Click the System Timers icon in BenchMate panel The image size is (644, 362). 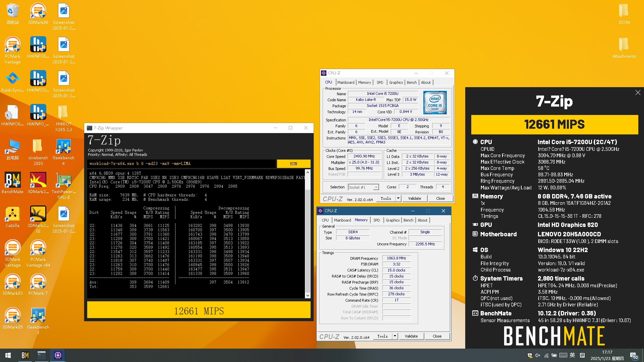tap(475, 278)
